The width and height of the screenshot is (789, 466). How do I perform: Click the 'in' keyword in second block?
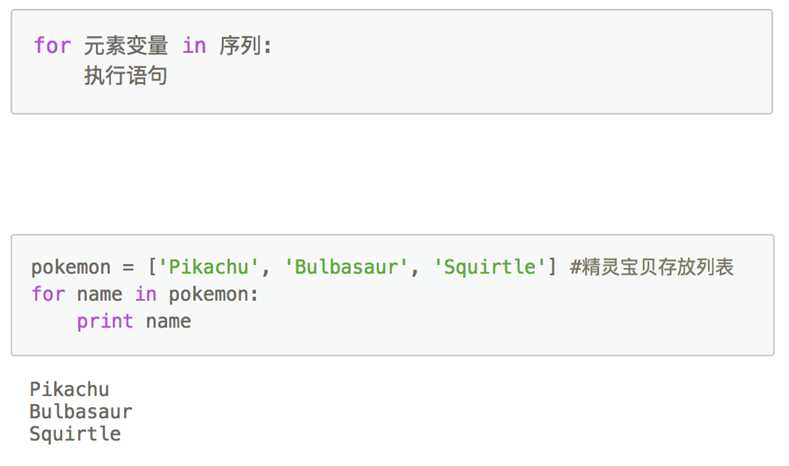(x=145, y=294)
